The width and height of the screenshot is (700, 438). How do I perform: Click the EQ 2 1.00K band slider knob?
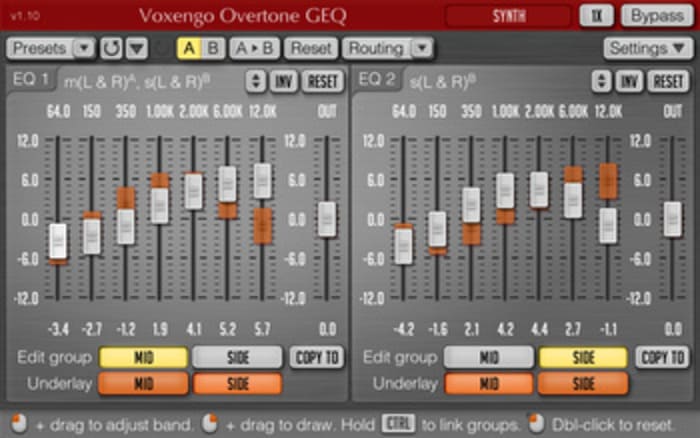(505, 191)
